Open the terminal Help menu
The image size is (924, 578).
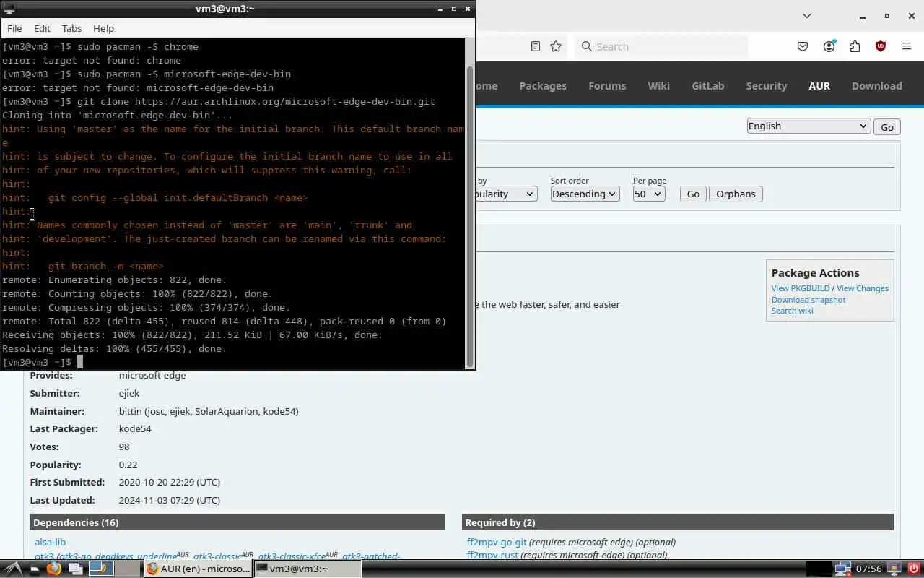pos(103,28)
